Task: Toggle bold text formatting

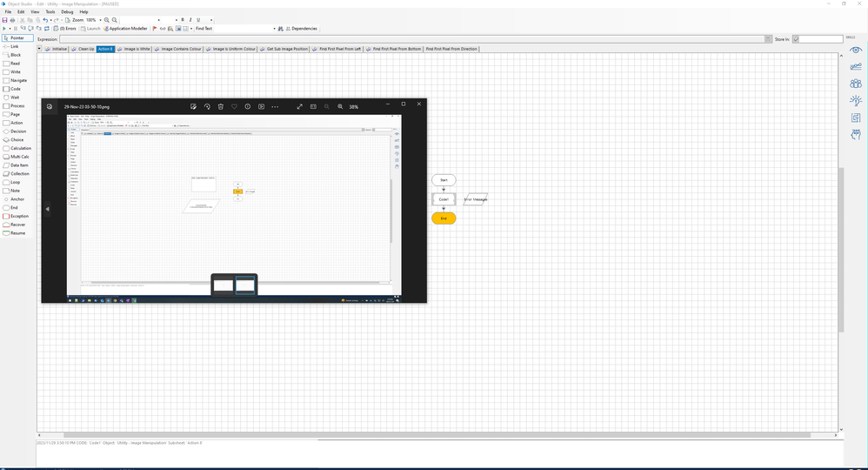Action: 183,19
